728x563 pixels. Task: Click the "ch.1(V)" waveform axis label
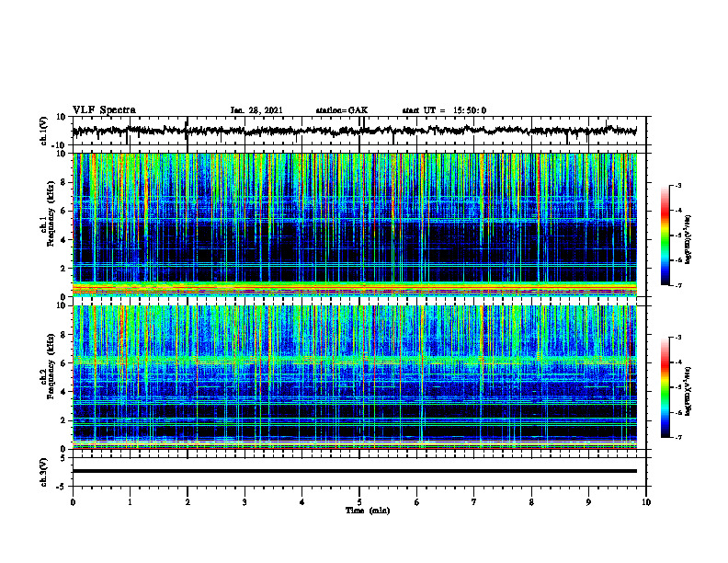(x=44, y=131)
